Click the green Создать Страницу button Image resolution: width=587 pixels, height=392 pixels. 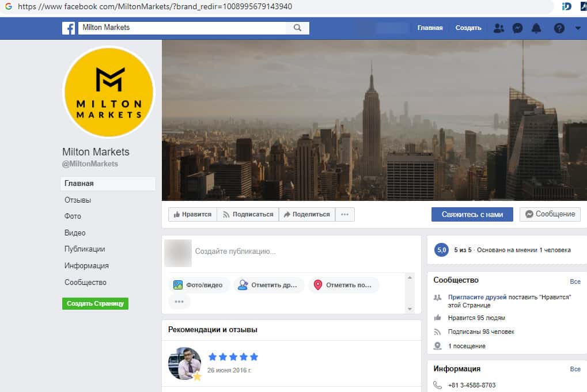(95, 303)
